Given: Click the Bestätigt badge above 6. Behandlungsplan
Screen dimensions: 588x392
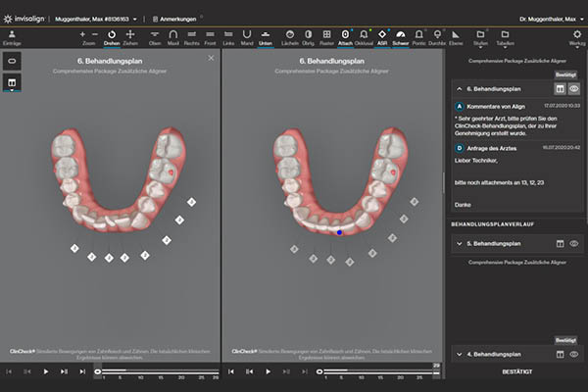Looking at the screenshot, I should [x=565, y=74].
